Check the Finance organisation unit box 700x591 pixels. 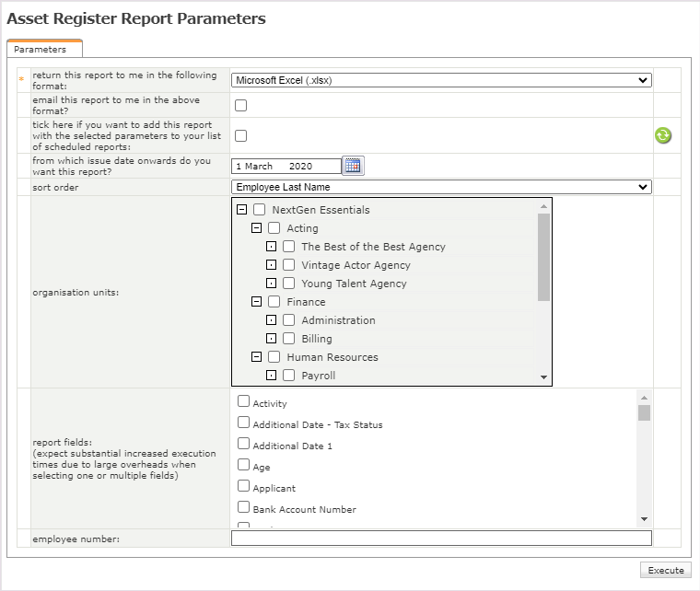(x=274, y=302)
